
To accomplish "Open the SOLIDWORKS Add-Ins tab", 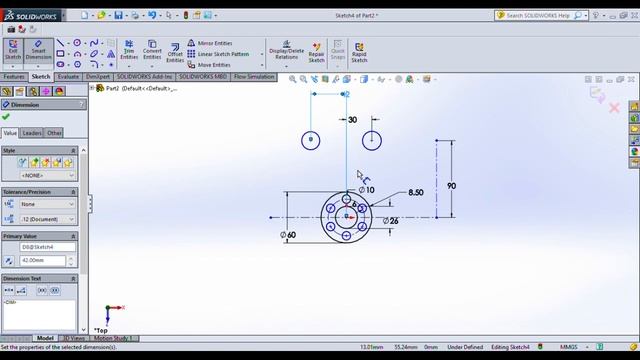I will (144, 77).
